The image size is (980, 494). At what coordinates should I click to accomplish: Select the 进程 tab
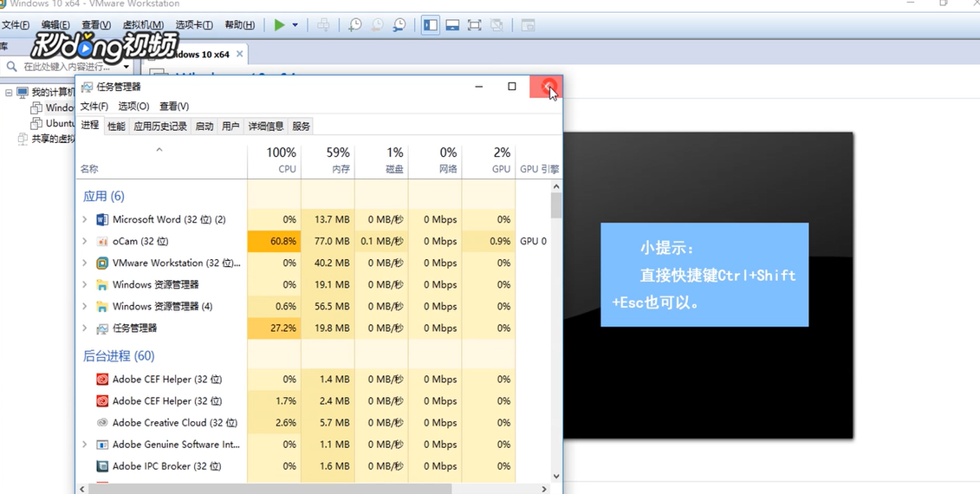pyautogui.click(x=90, y=125)
